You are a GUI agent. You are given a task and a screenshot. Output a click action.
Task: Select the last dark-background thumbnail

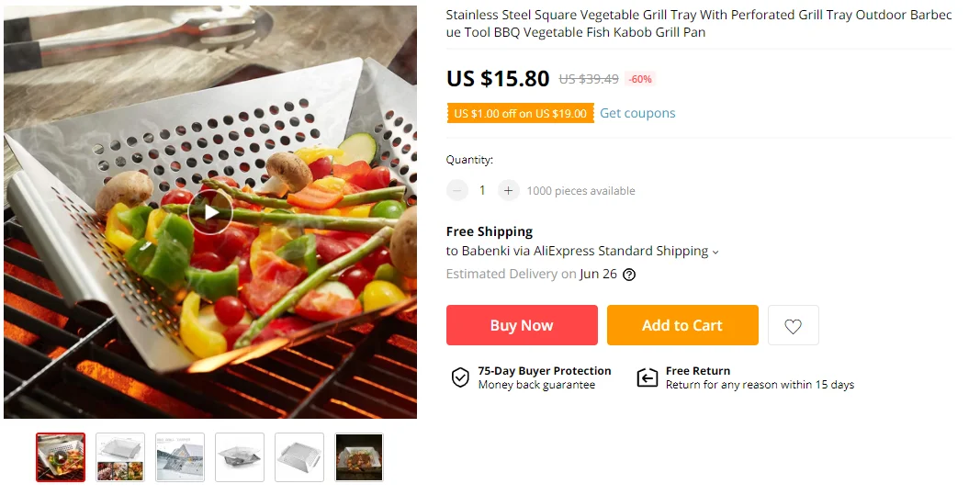tap(359, 457)
